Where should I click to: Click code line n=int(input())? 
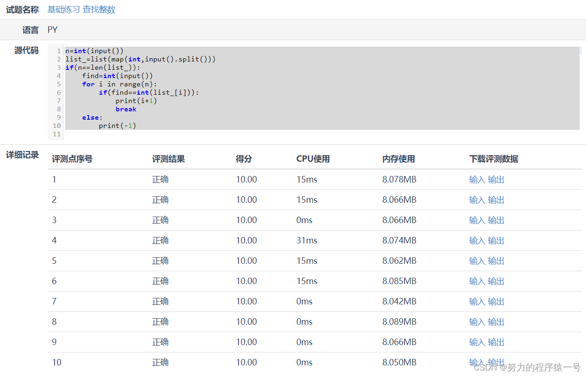[x=94, y=51]
